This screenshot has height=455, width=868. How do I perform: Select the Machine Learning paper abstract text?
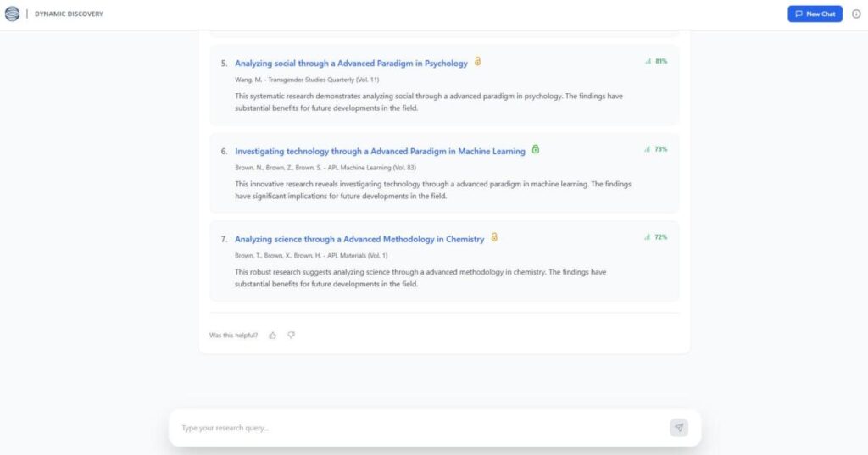coord(432,190)
